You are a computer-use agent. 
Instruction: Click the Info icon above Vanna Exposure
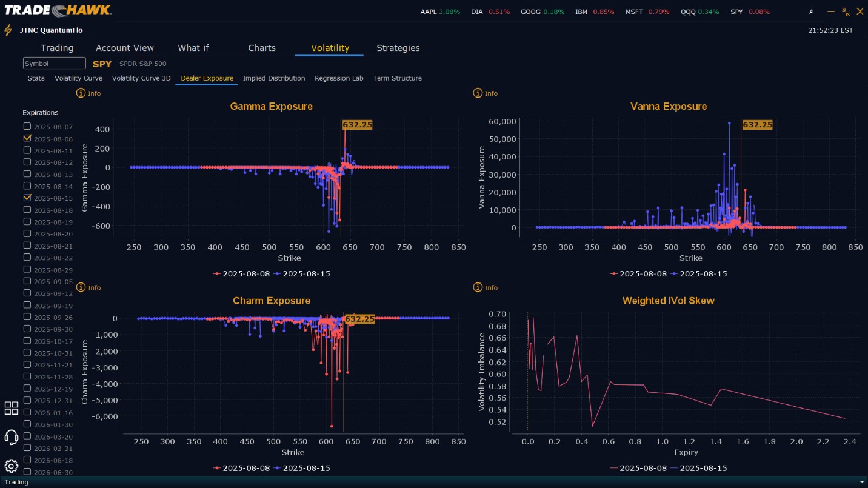[478, 93]
